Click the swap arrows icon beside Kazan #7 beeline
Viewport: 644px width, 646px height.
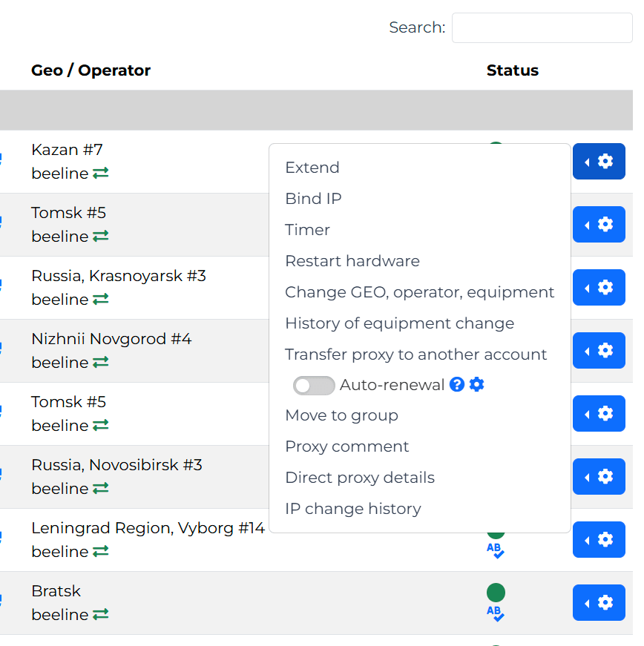[x=100, y=173]
